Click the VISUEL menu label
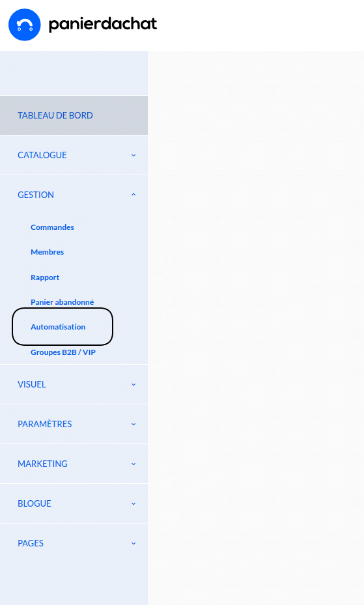The width and height of the screenshot is (364, 605). [x=32, y=384]
